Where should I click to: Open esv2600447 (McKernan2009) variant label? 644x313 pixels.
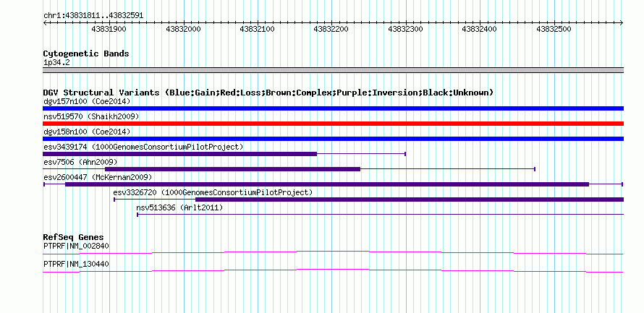(x=98, y=177)
